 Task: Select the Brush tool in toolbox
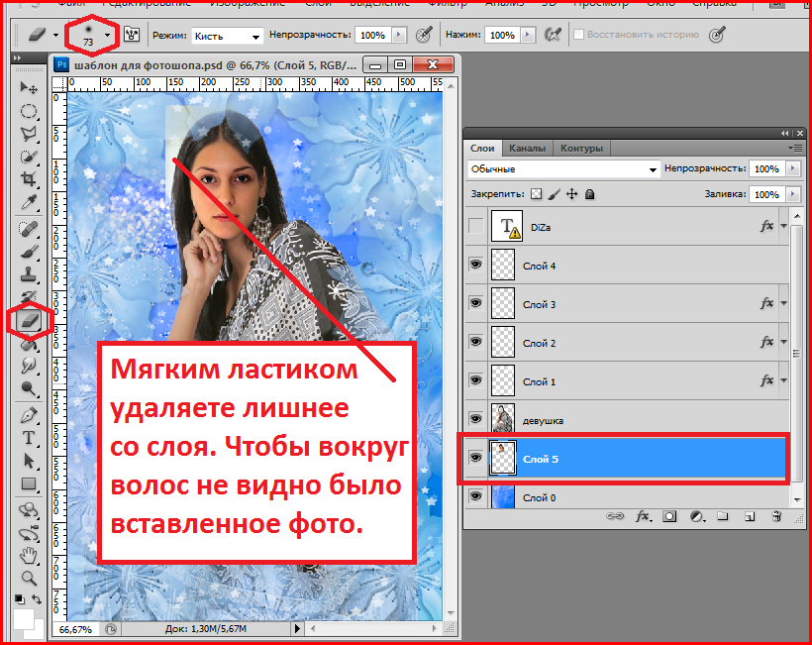pos(29,252)
